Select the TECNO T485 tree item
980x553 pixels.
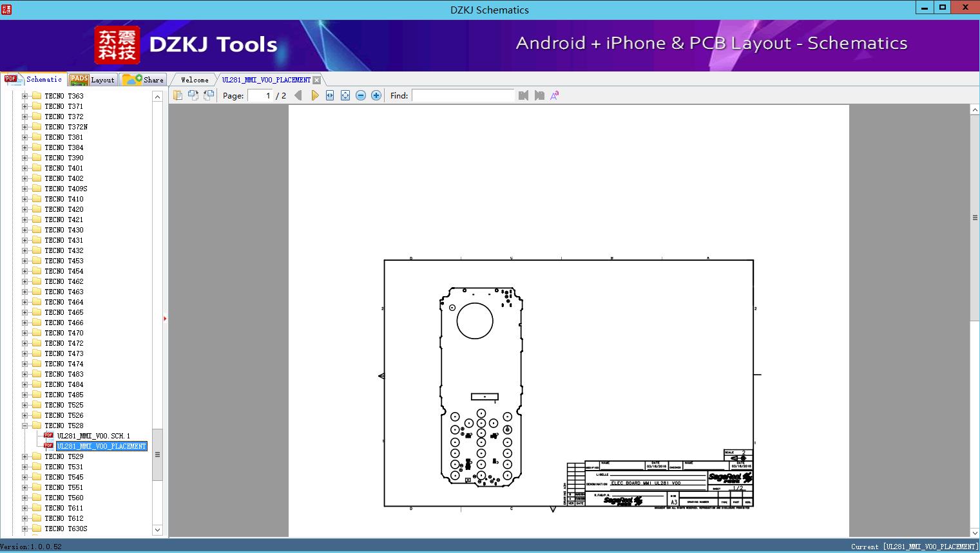[64, 395]
